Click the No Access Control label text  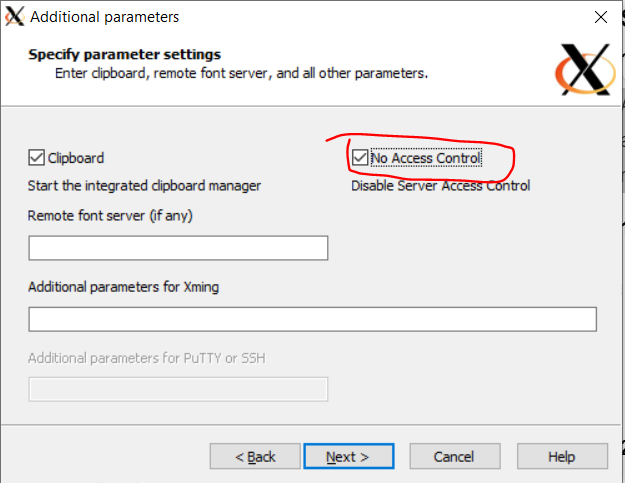(x=426, y=158)
